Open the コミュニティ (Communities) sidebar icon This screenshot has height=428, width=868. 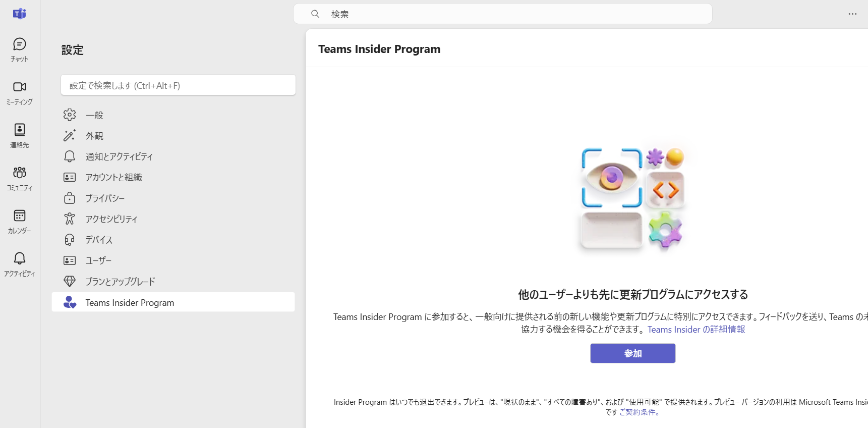[20, 179]
